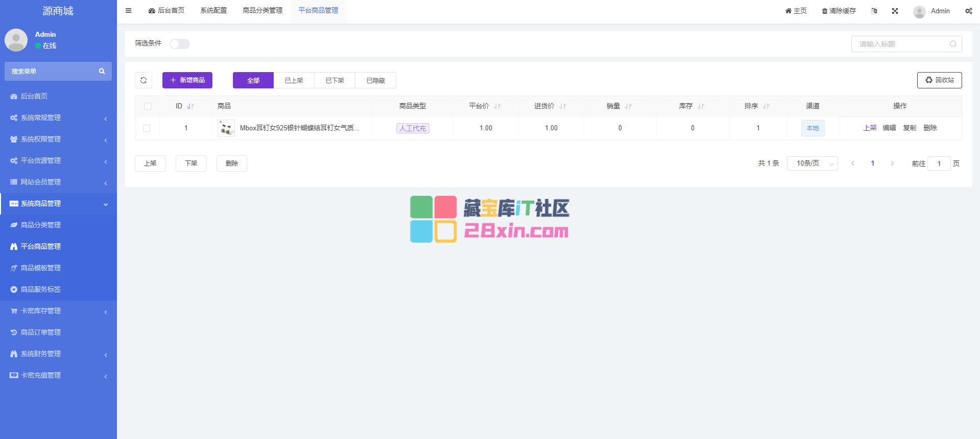Click 清除缓存 in header
The width and height of the screenshot is (980, 439).
[839, 11]
